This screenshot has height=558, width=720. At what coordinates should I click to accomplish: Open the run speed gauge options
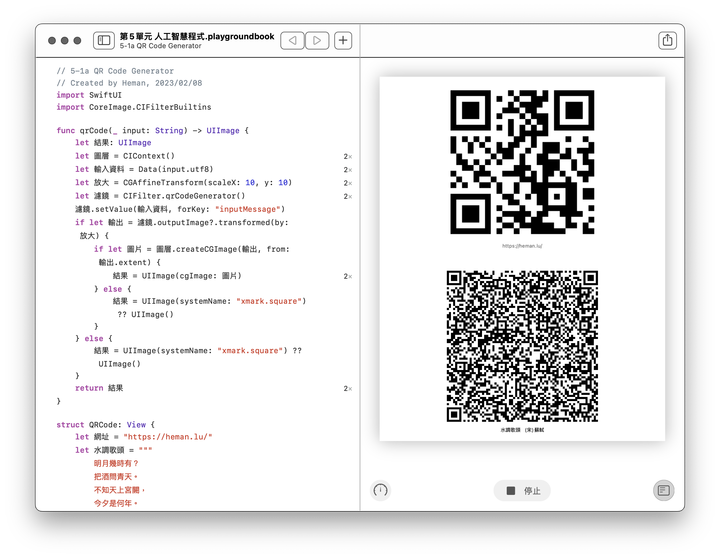[380, 491]
